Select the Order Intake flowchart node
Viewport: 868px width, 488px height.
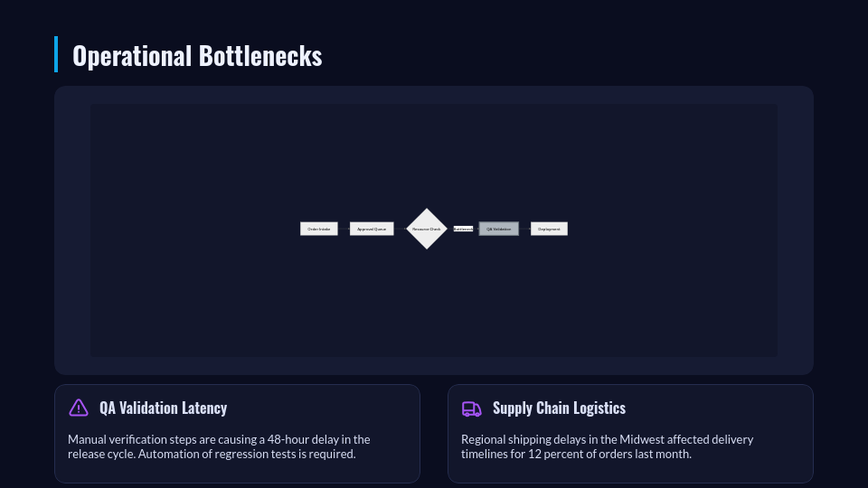[x=319, y=229]
